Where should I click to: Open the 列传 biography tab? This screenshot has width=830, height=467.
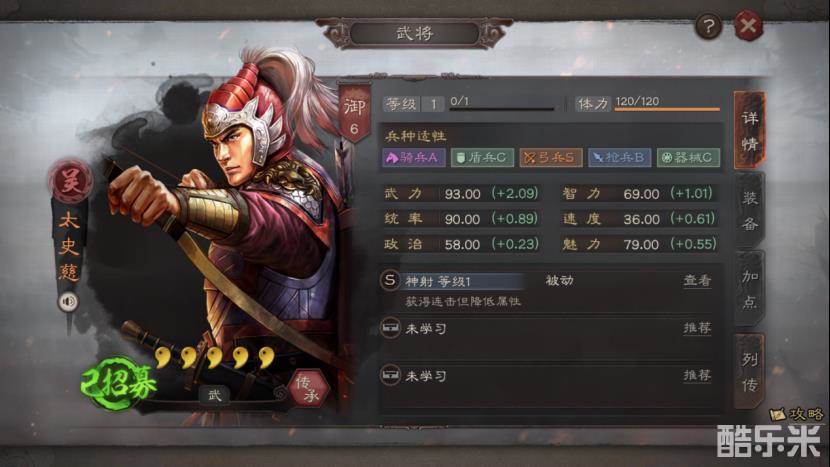(750, 372)
